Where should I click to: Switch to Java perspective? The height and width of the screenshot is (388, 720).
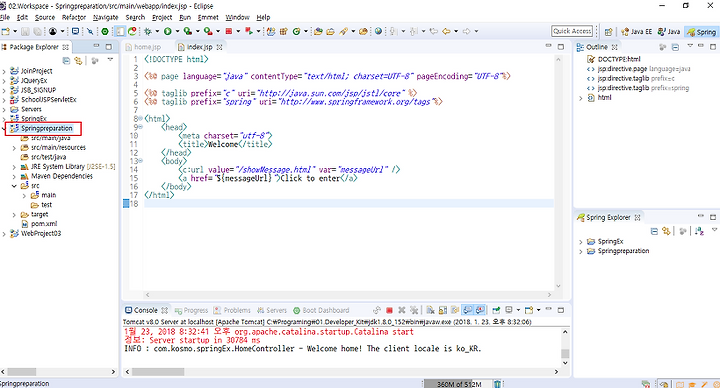coord(669,32)
